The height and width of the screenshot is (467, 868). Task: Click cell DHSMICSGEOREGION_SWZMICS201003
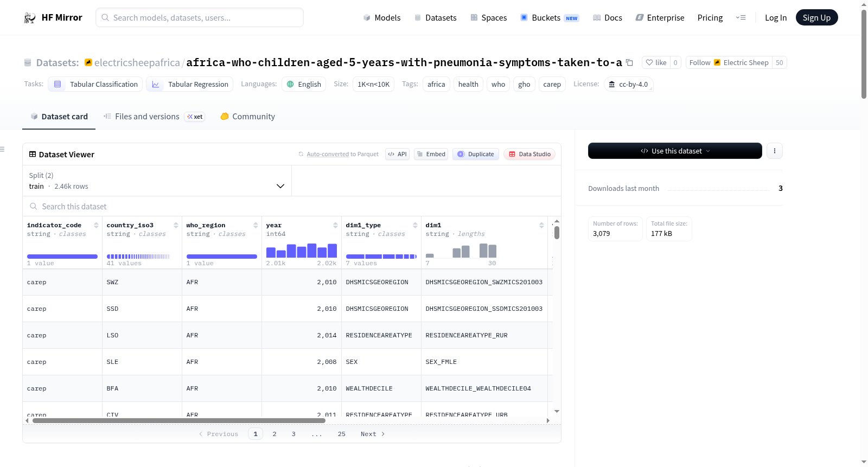tap(484, 282)
